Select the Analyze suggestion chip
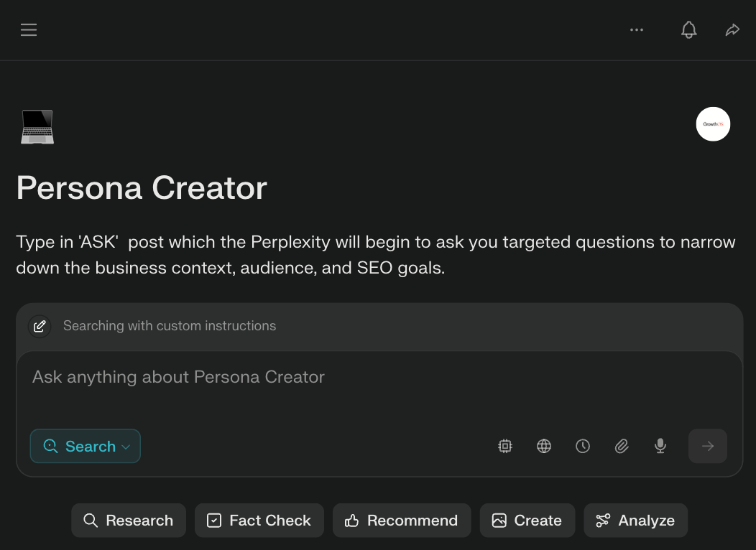The width and height of the screenshot is (756, 550). [x=635, y=520]
